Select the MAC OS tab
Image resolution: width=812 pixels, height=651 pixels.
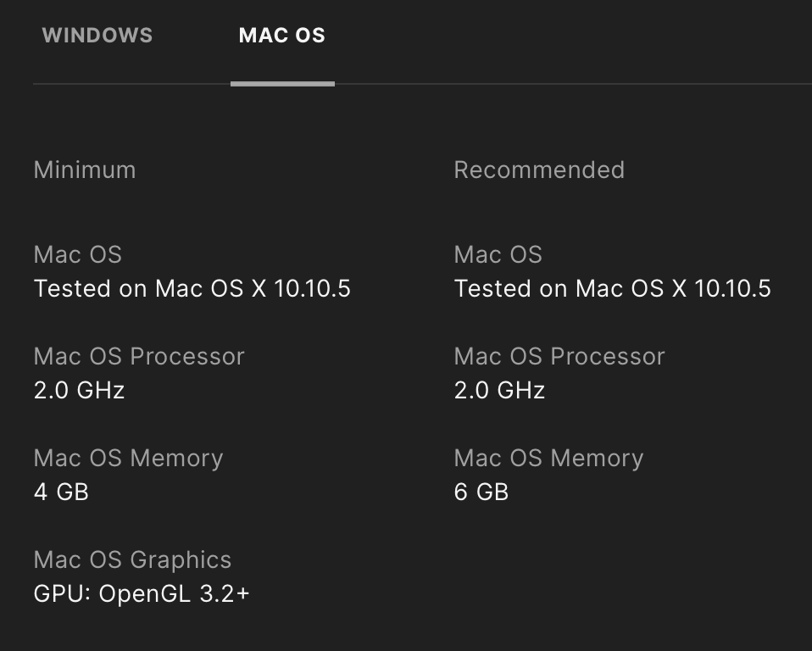282,36
